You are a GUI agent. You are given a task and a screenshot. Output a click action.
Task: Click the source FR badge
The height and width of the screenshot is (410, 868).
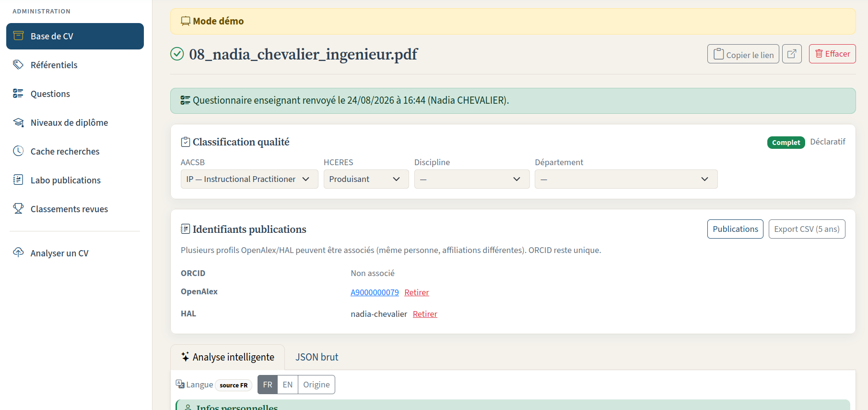tap(234, 385)
